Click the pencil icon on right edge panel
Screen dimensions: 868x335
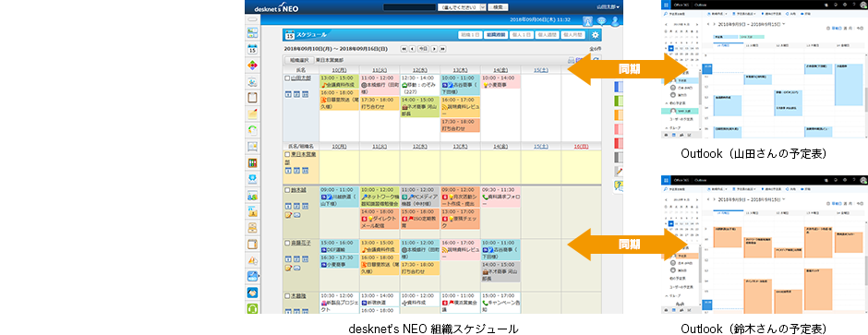click(x=620, y=172)
